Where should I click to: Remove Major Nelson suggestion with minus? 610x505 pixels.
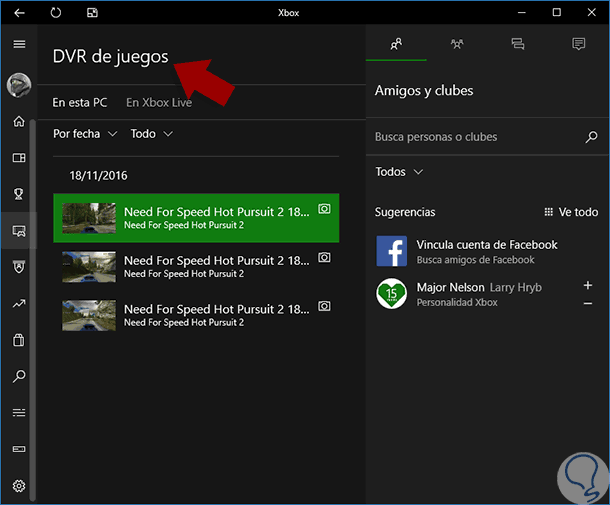click(x=588, y=303)
